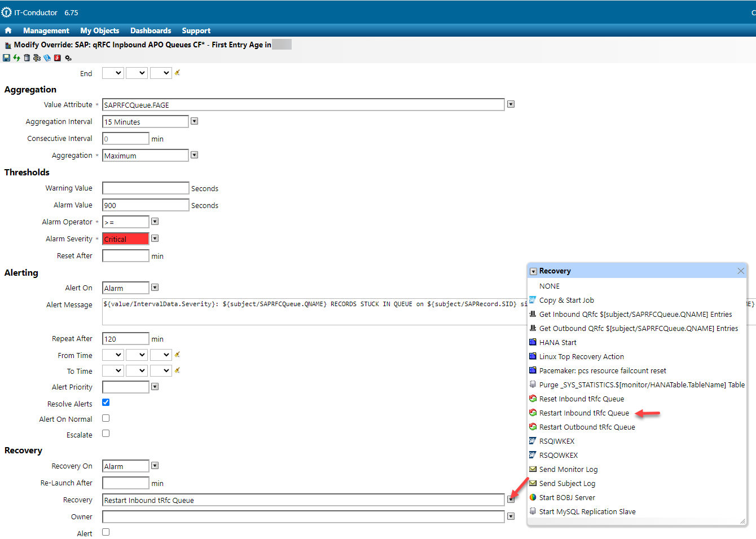Click the red Critical Alarm Severity field
Viewport: 756px width, 539px height.
(125, 239)
